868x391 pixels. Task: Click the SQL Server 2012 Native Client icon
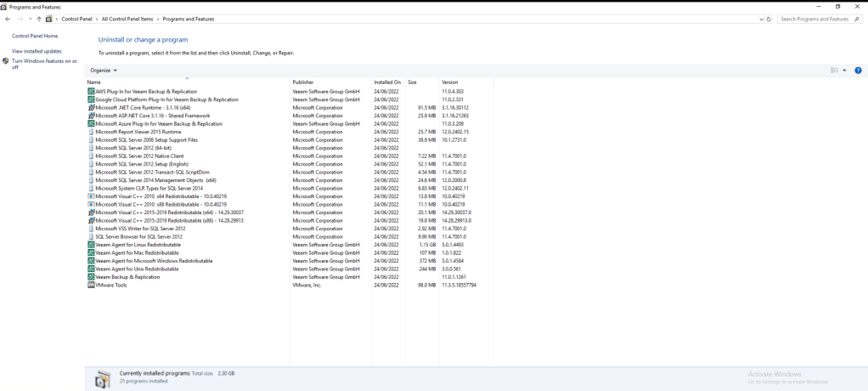click(x=91, y=156)
